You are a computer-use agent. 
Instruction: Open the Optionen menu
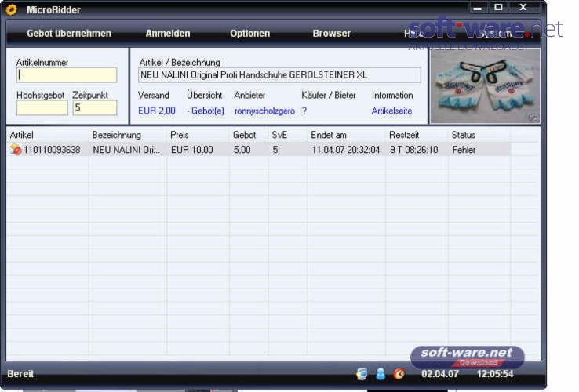[250, 34]
